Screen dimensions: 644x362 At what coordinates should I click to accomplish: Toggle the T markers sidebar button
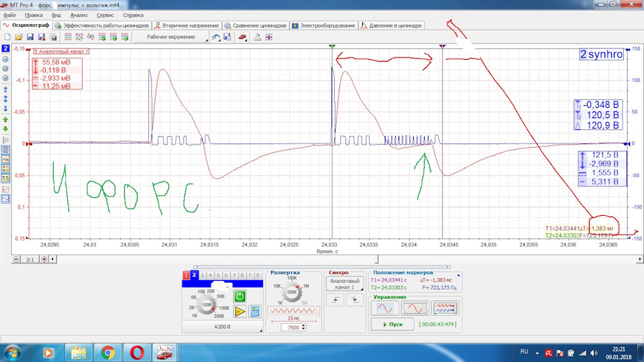tap(5, 178)
